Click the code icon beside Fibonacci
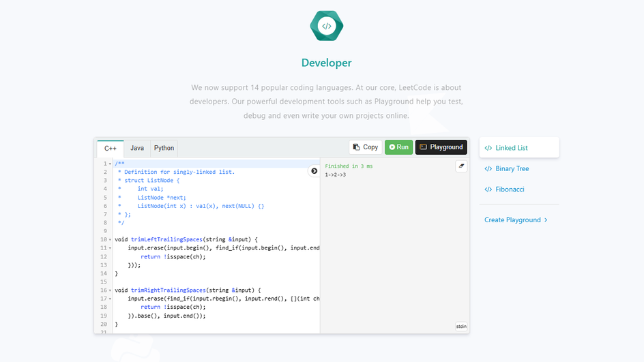644x362 pixels. (488, 190)
